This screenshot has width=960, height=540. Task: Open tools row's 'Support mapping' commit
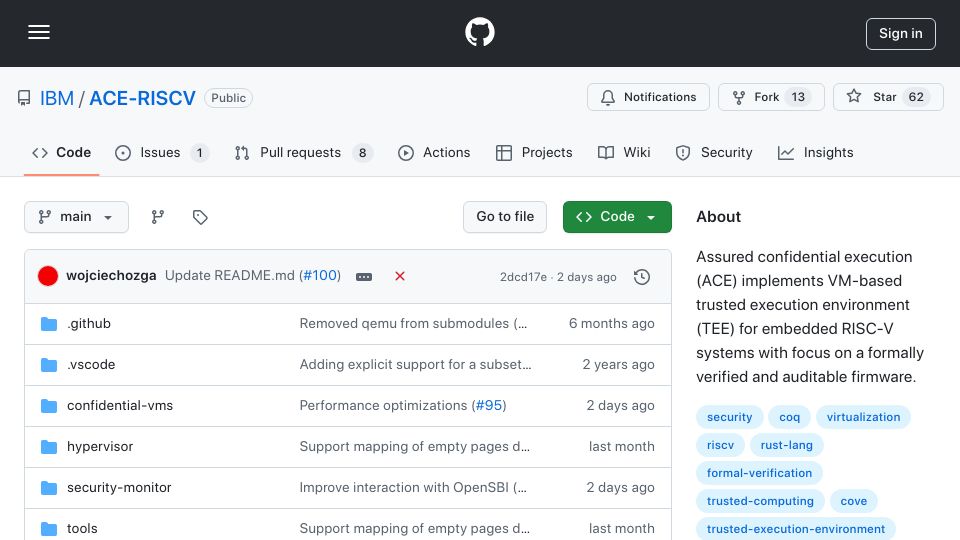coord(414,528)
